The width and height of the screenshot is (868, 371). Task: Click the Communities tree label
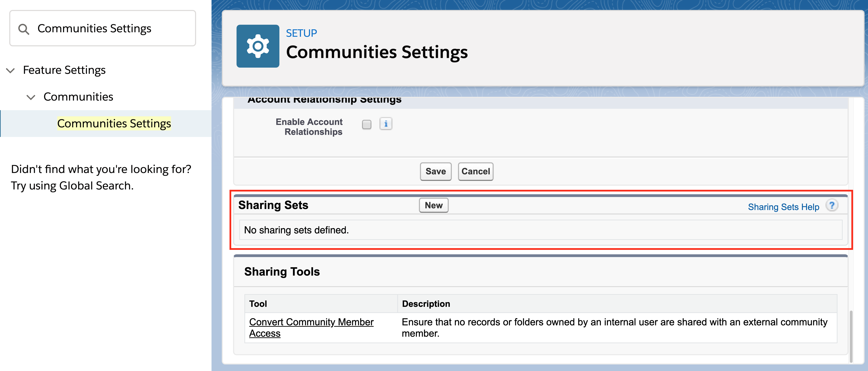coord(78,97)
